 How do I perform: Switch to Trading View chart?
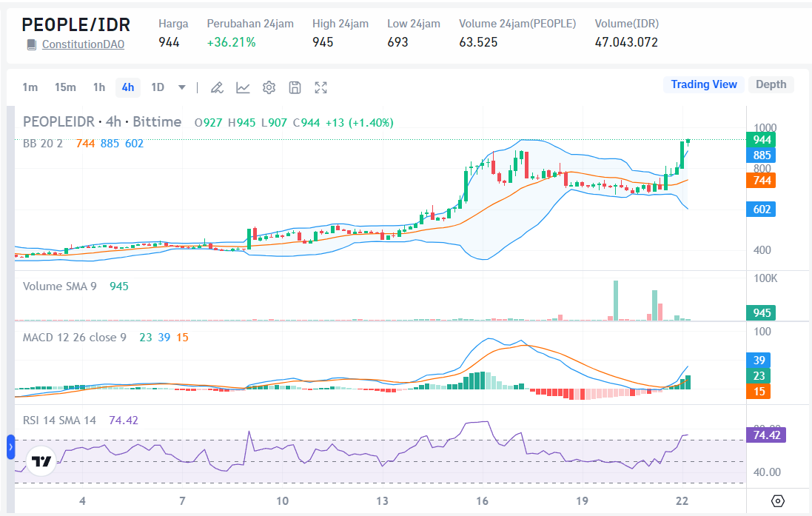[x=704, y=84]
